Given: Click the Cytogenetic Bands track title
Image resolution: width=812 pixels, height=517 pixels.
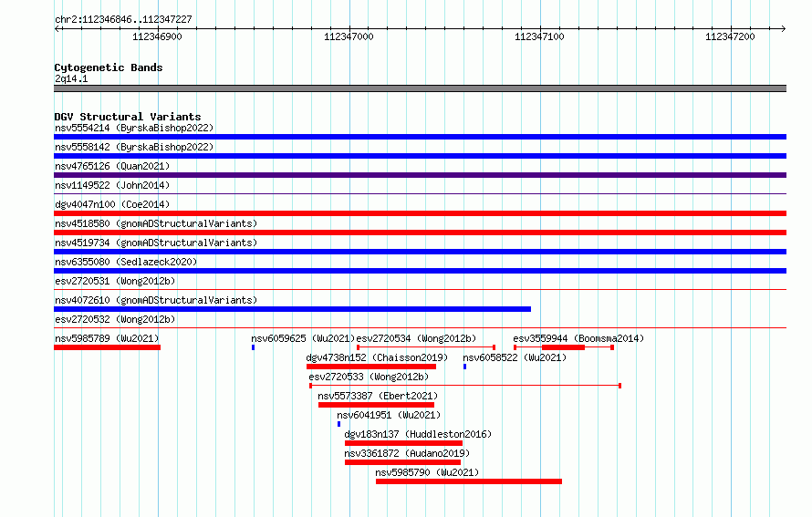Looking at the screenshot, I should pyautogui.click(x=109, y=67).
